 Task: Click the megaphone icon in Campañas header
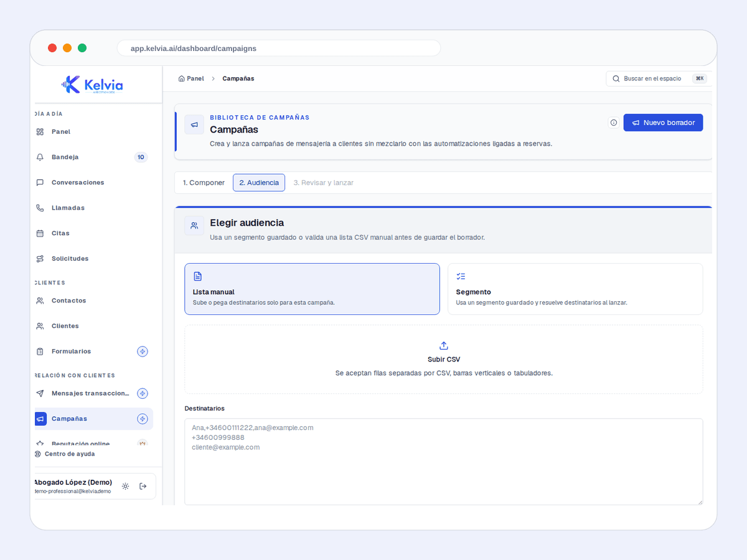coord(194,124)
